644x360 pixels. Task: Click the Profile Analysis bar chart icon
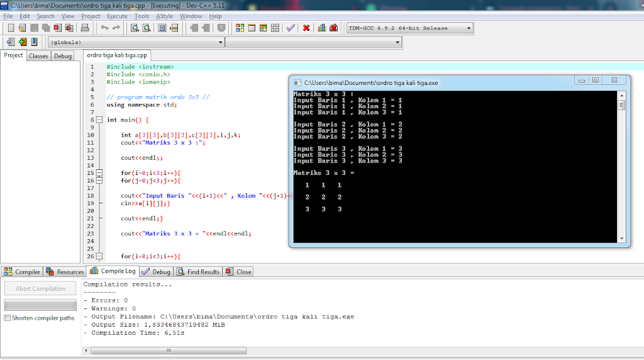322,28
